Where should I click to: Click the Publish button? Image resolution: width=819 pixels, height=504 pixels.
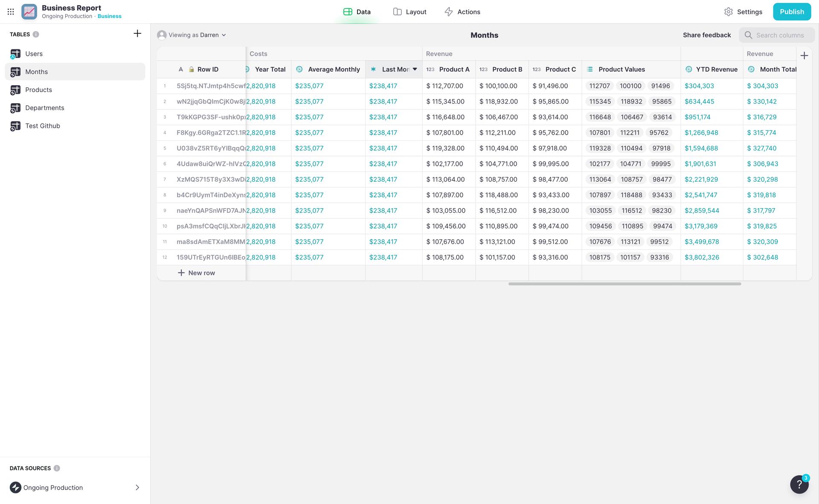coord(792,12)
